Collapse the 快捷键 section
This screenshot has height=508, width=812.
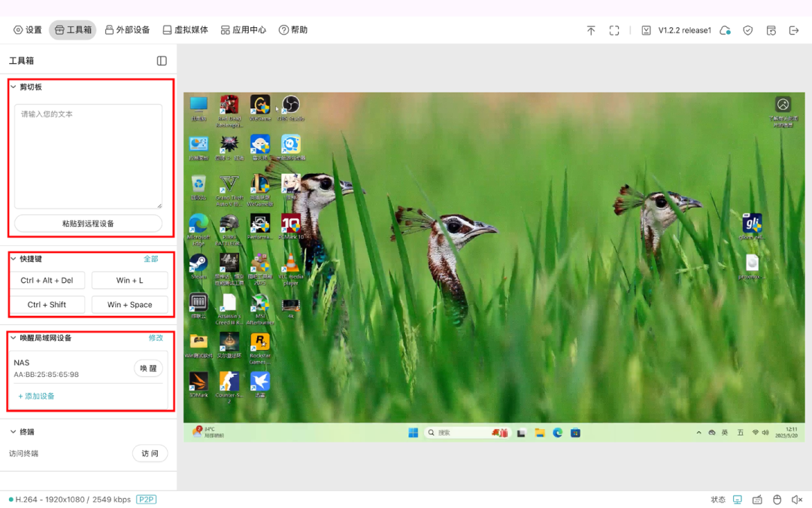pyautogui.click(x=14, y=259)
